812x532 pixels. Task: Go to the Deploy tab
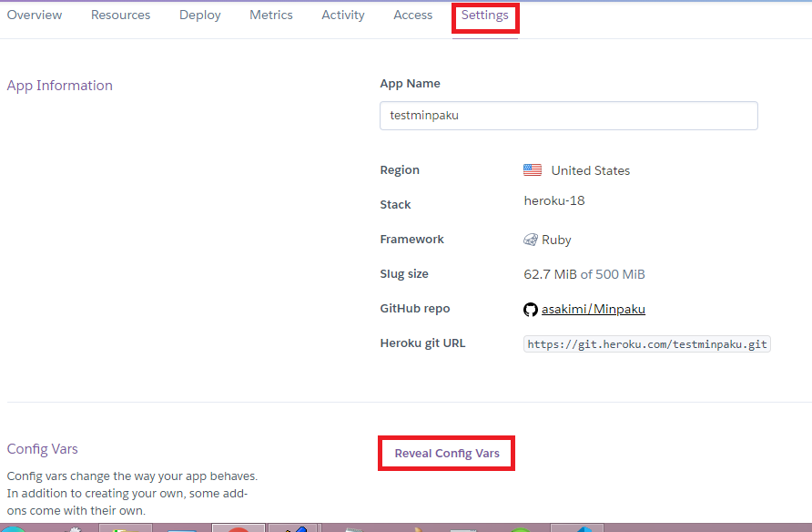[x=200, y=15]
